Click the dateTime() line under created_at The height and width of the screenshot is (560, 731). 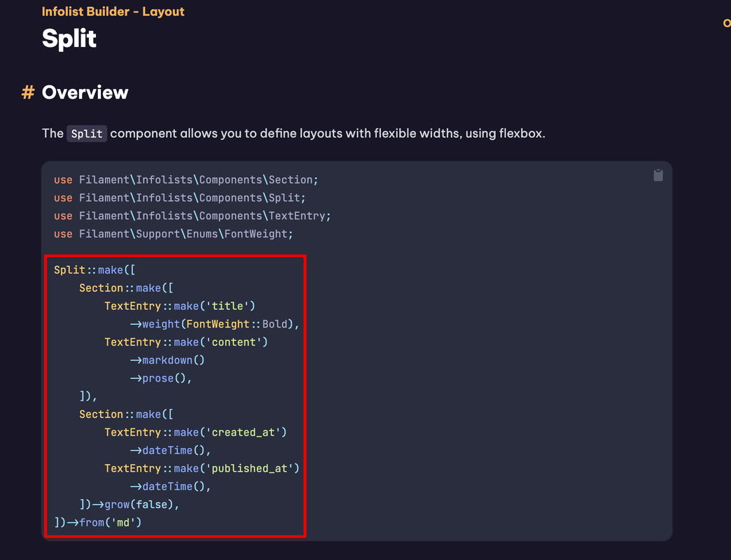(x=170, y=451)
